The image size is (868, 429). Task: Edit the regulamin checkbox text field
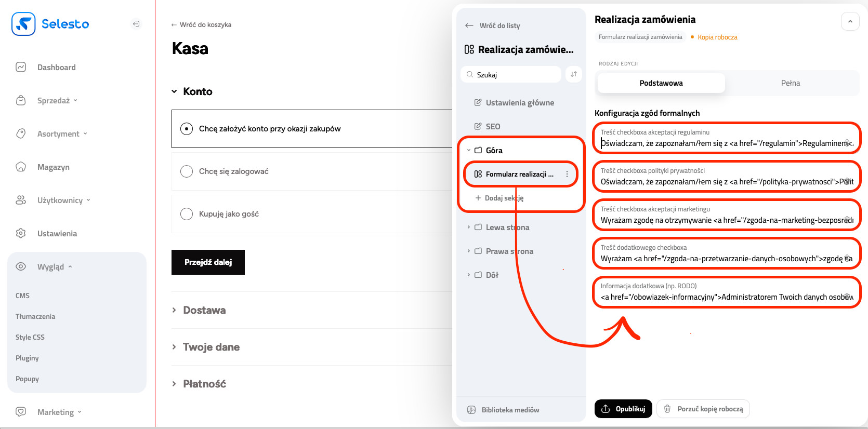point(722,143)
